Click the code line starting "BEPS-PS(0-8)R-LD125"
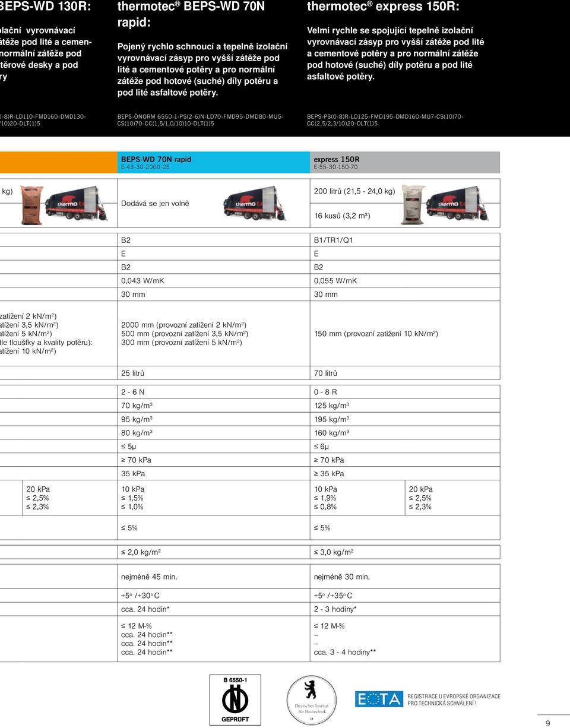Screen dimensions: 570x728 385,120
